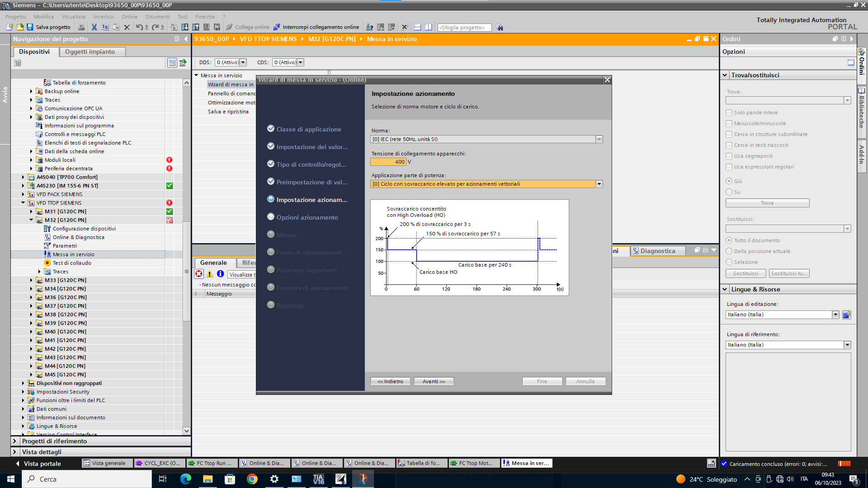The image size is (868, 488).
Task: Click the Upload from device icon
Action: pyautogui.click(x=196, y=27)
